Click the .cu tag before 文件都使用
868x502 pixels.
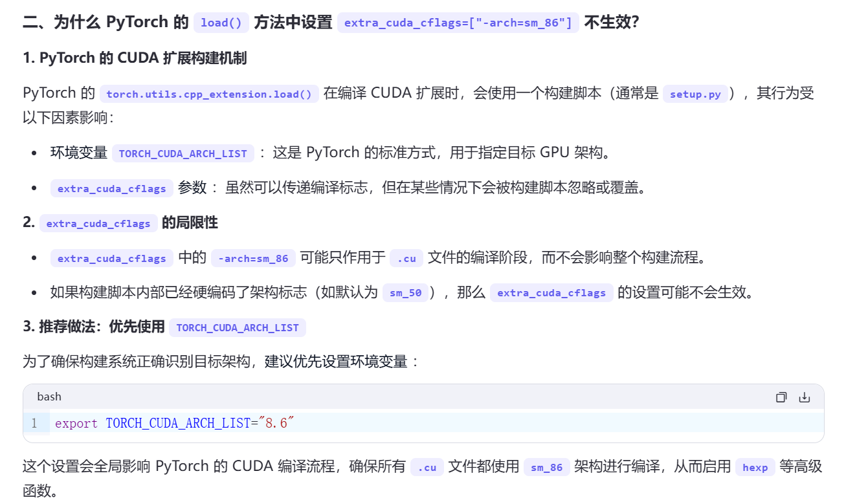[x=427, y=467]
